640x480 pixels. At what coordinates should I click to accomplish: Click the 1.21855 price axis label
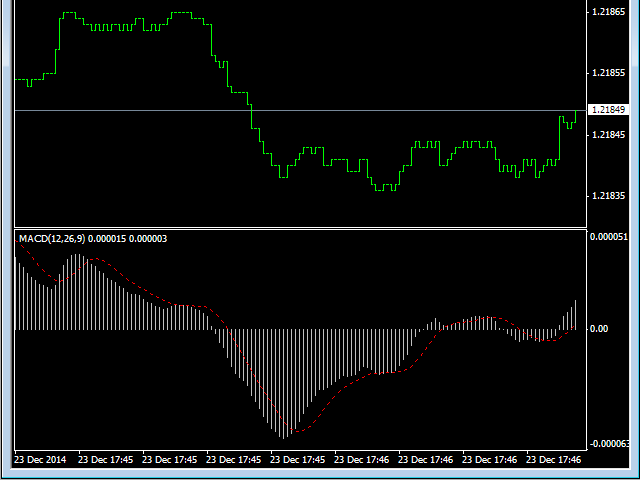608,73
